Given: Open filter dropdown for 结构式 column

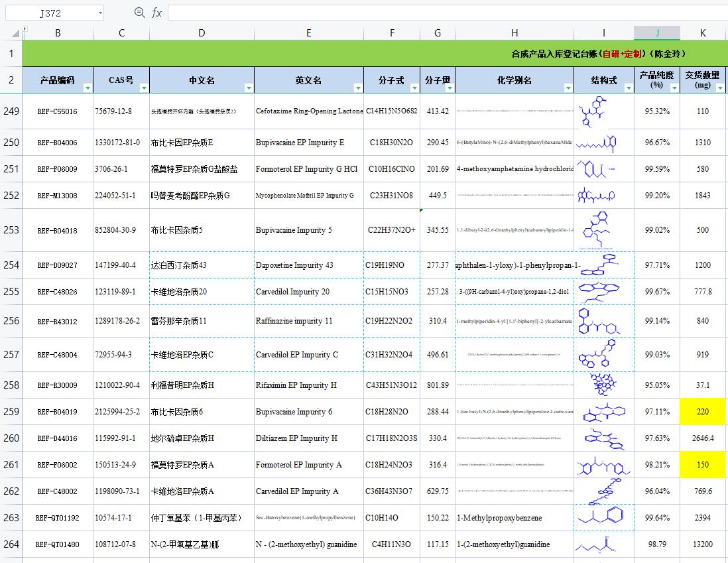Looking at the screenshot, I should coord(629,88).
